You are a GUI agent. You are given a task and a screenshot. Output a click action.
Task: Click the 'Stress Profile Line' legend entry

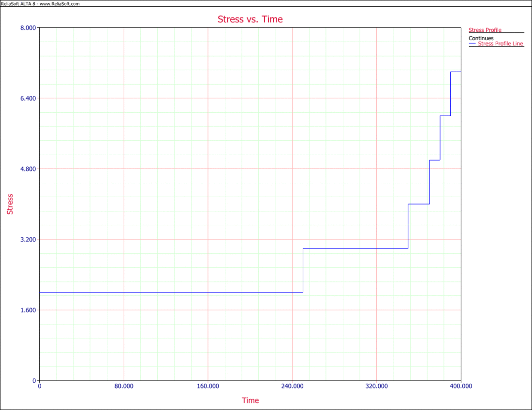click(501, 44)
